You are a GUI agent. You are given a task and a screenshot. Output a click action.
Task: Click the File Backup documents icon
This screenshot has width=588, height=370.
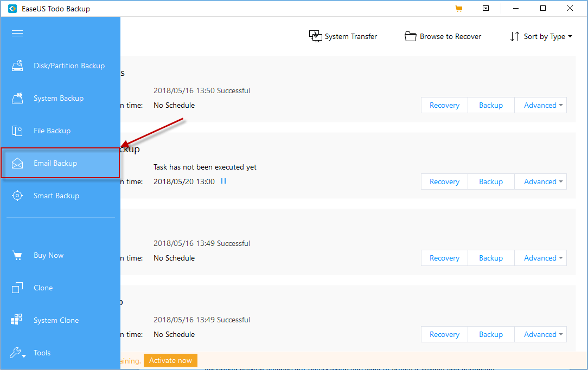tap(17, 131)
